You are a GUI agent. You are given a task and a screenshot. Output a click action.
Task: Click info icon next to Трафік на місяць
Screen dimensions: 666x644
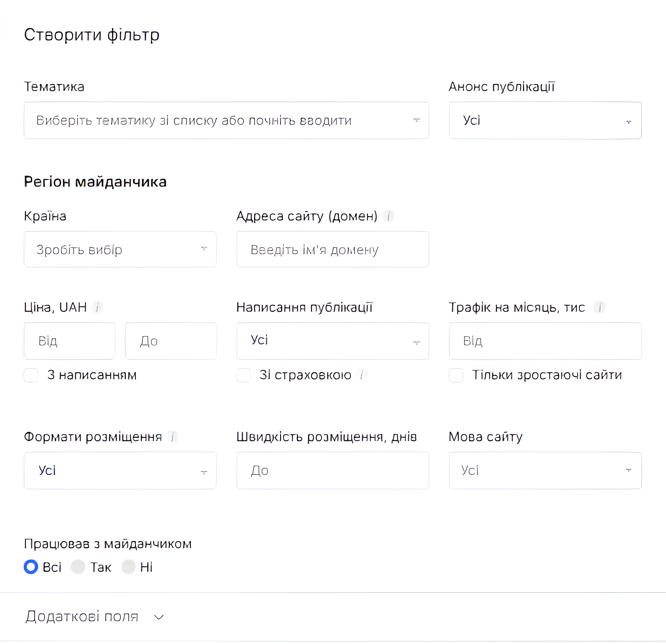(x=599, y=307)
